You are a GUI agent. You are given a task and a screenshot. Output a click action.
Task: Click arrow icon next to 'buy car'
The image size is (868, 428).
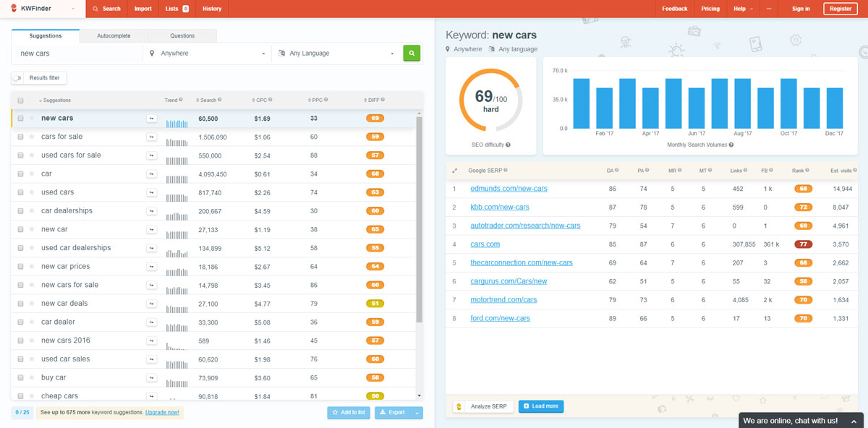click(152, 377)
